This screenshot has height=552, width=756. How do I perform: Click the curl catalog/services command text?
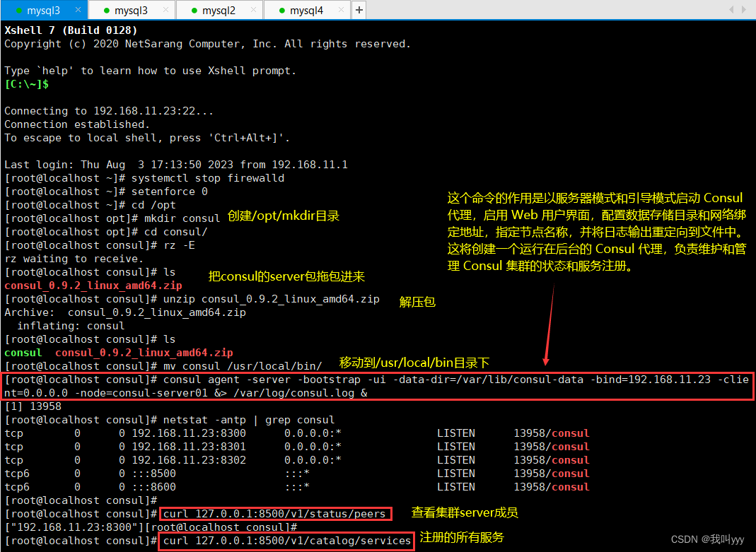[286, 541]
